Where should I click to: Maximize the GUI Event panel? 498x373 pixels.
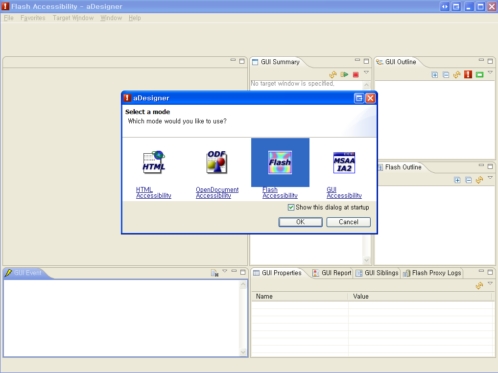coord(243,272)
